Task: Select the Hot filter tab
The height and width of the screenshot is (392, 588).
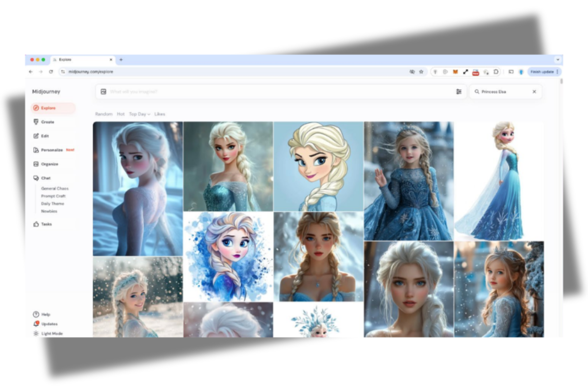Action: tap(120, 114)
